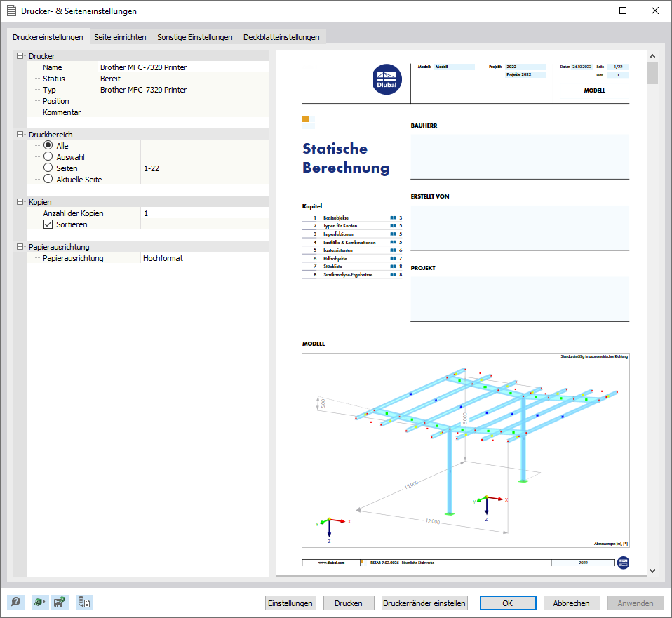Image resolution: width=672 pixels, height=618 pixels.
Task: Click the Statikanalyse-Ergebnisse chapter entry
Action: point(348,274)
